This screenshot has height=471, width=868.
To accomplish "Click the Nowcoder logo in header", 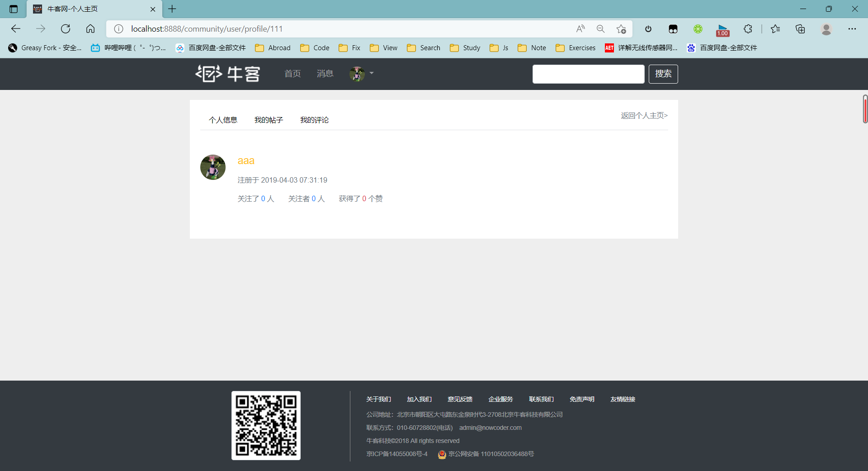I will pyautogui.click(x=228, y=74).
